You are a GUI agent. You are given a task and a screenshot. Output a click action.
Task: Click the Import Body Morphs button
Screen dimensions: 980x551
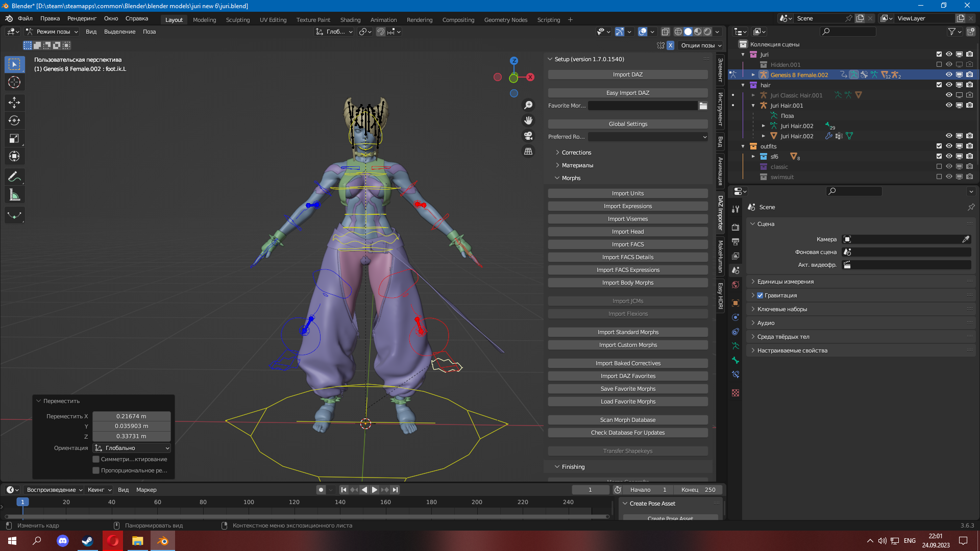(627, 283)
